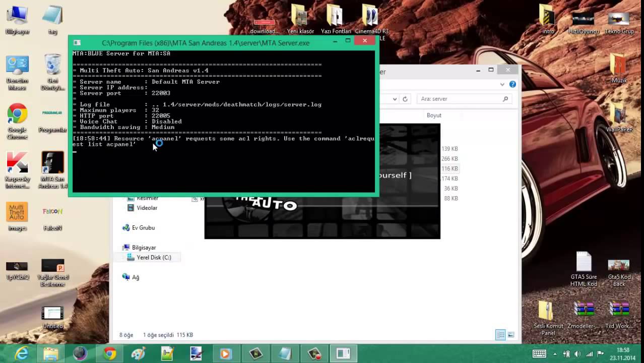Open the on-screen keyboard tray icon
This screenshot has height=363, width=644.
539,354
